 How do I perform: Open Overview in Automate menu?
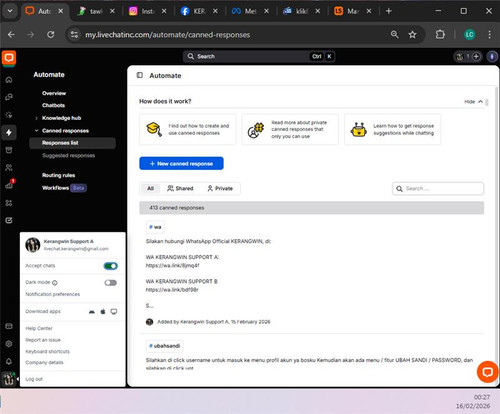coord(54,93)
